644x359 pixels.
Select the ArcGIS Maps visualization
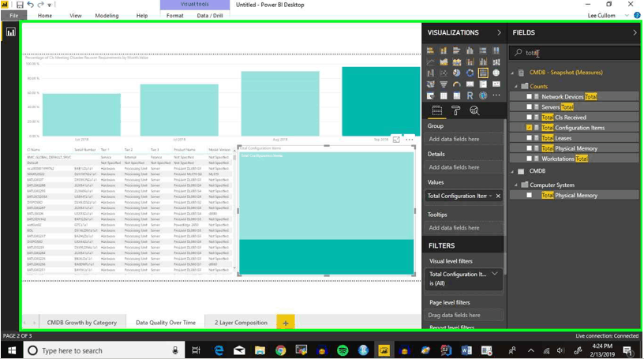click(x=483, y=95)
